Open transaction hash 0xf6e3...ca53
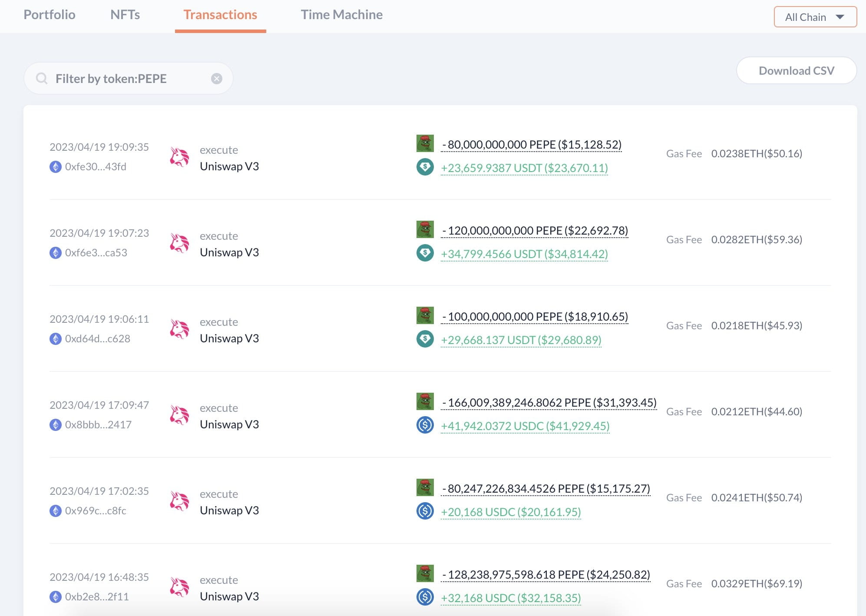Image resolution: width=866 pixels, height=616 pixels. (x=96, y=253)
